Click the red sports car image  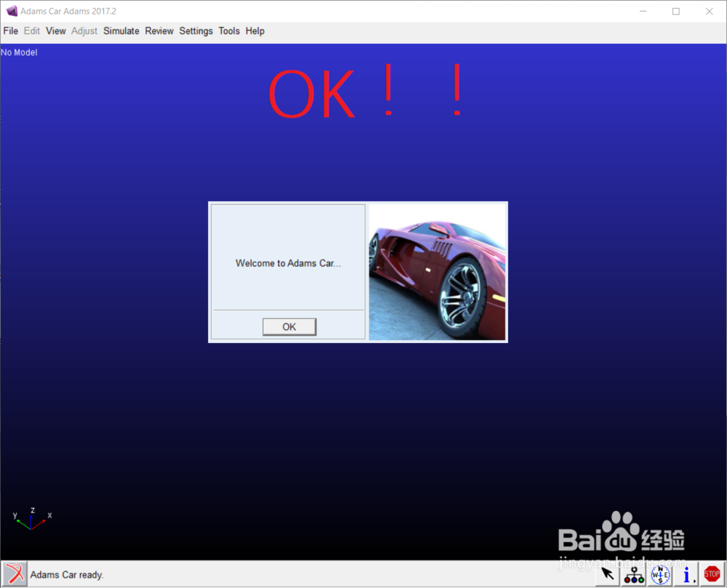pos(437,272)
